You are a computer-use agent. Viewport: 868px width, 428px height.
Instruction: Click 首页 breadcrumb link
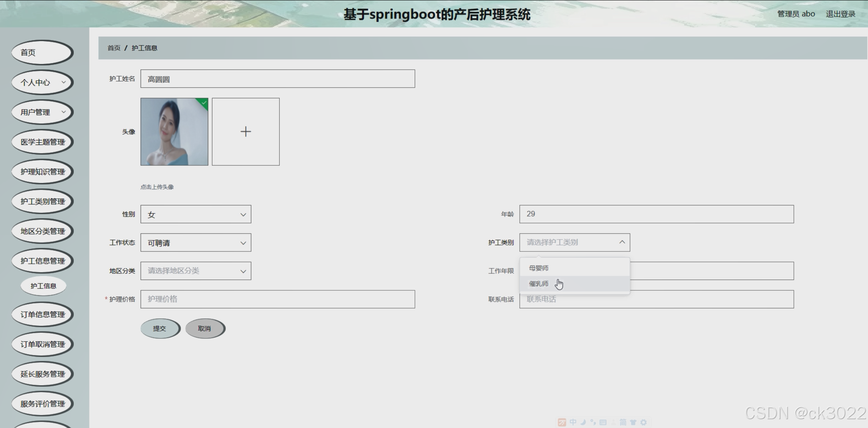coord(114,48)
